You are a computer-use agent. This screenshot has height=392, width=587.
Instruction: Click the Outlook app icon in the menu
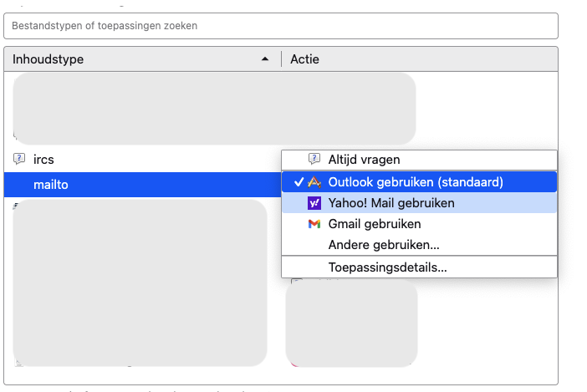tap(314, 181)
